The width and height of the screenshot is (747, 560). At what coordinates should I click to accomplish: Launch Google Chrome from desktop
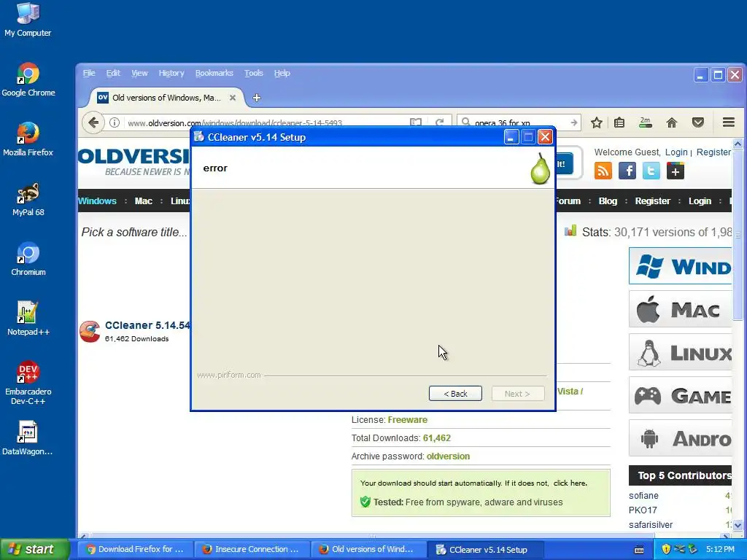coord(28,80)
